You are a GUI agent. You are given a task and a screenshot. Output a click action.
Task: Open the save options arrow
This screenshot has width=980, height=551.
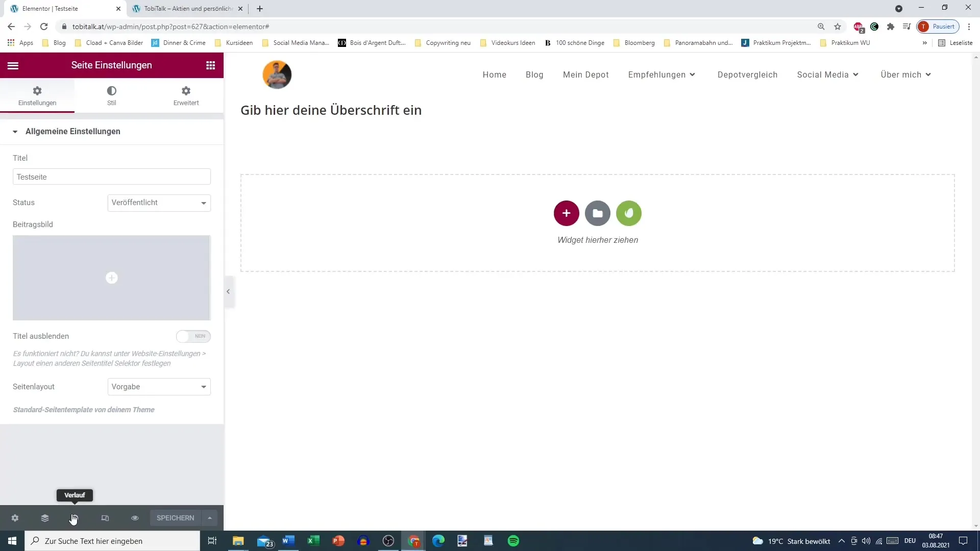coord(210,518)
